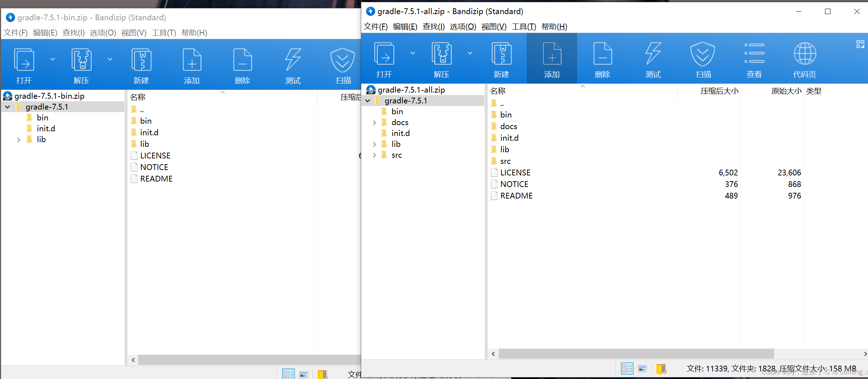Expand lib tree node in all.zip window

pos(375,144)
